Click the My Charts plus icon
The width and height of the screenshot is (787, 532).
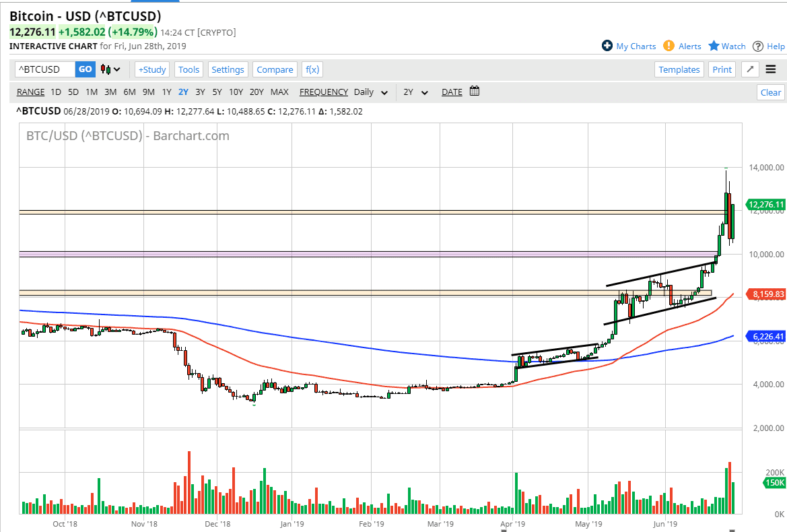coord(607,46)
